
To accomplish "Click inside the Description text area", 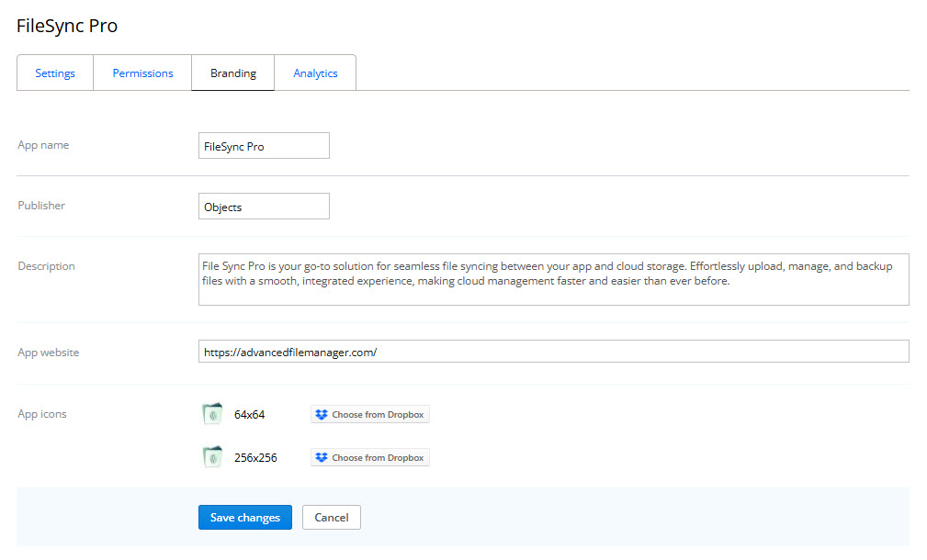I will [x=551, y=278].
